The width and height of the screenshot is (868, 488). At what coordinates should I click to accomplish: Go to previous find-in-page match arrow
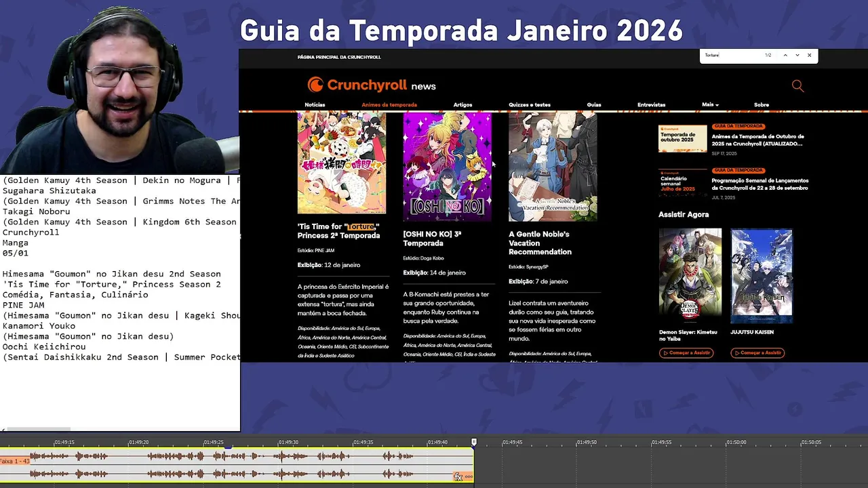click(x=785, y=56)
